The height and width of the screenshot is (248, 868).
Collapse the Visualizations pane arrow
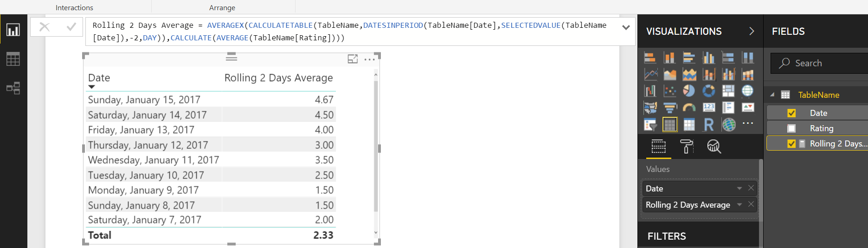coord(752,31)
